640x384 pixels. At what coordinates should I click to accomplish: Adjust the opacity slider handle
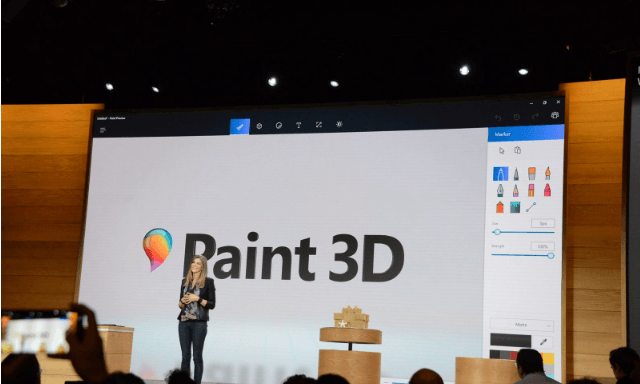click(551, 256)
